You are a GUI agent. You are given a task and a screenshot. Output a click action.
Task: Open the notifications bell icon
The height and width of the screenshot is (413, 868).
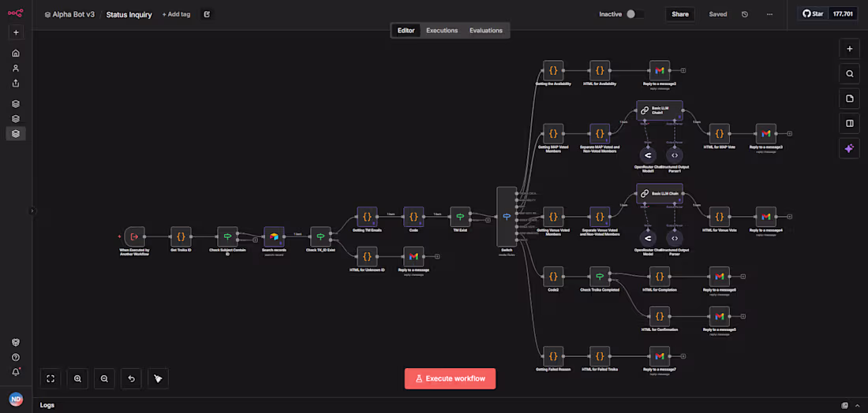pos(16,371)
